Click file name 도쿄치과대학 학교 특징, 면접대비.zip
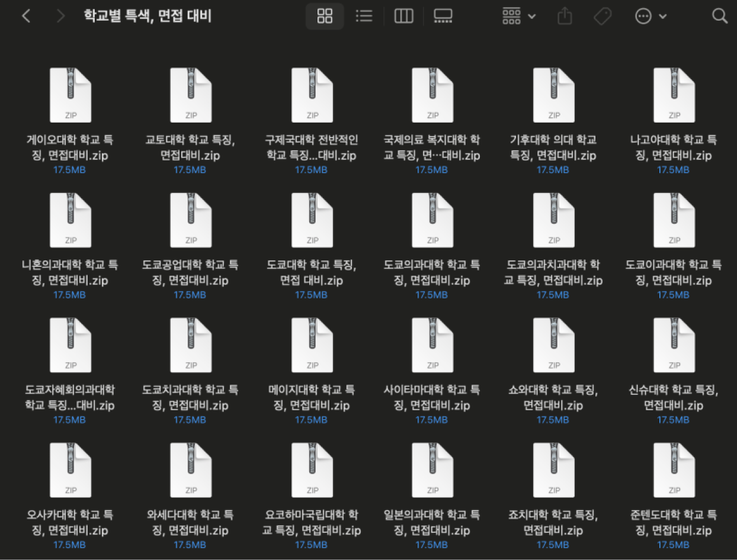Viewport: 737px width, 560px height. (x=190, y=398)
